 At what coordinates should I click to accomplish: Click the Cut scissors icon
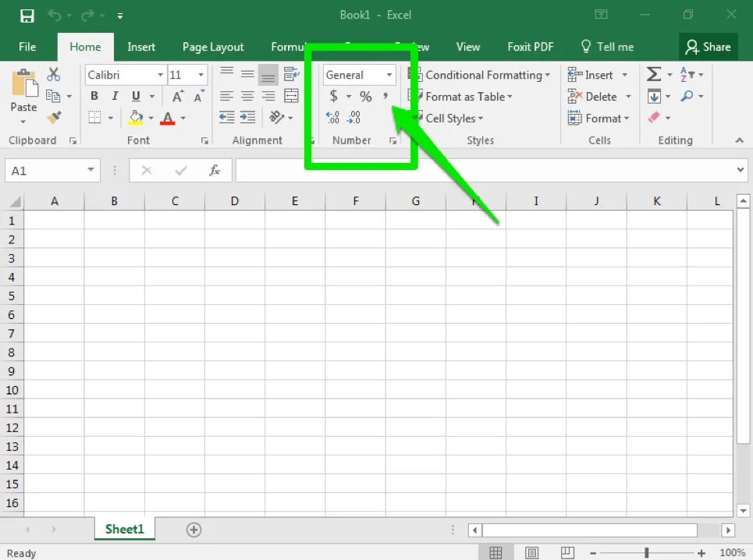coord(53,74)
